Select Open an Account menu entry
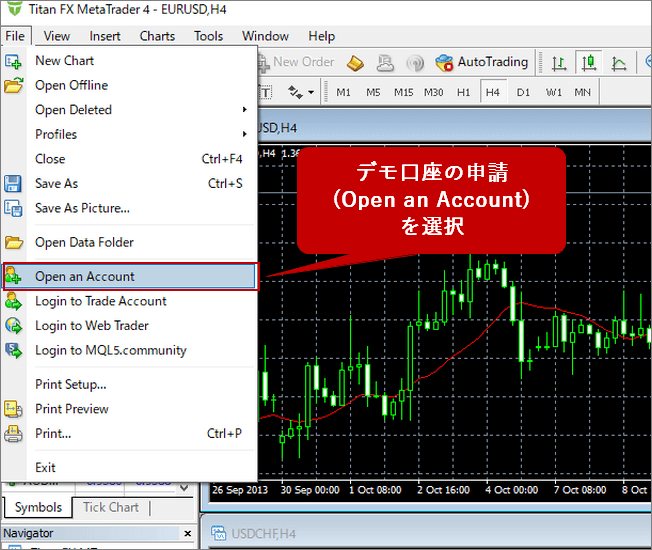 click(x=130, y=276)
